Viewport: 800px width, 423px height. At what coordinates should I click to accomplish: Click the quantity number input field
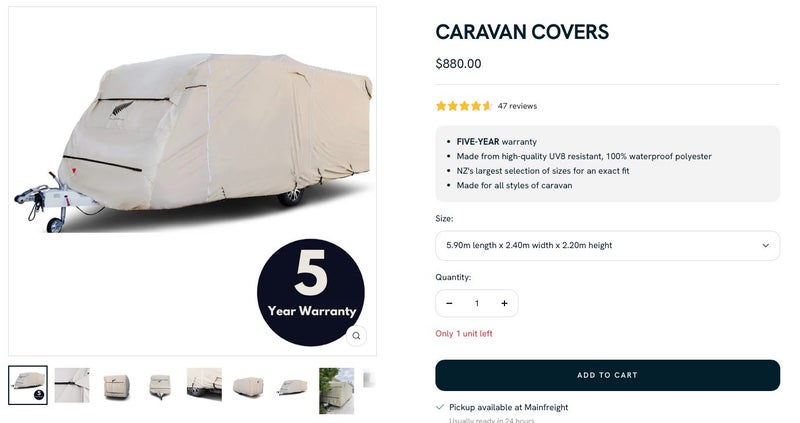click(x=477, y=304)
